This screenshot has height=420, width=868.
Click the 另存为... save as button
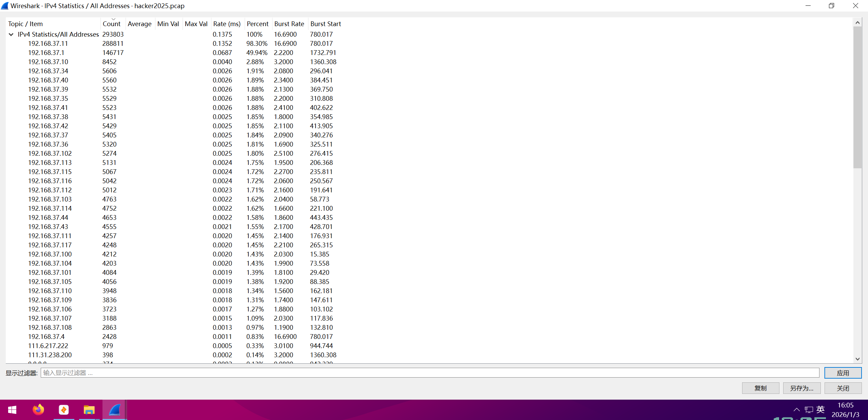pyautogui.click(x=801, y=388)
